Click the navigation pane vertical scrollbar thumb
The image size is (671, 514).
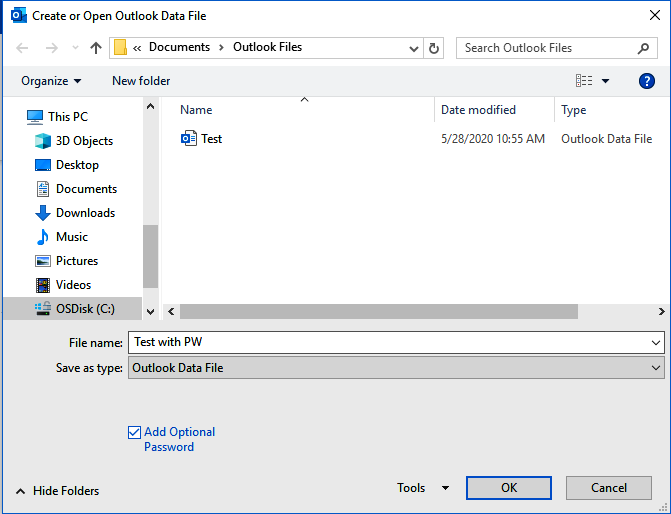(x=150, y=257)
